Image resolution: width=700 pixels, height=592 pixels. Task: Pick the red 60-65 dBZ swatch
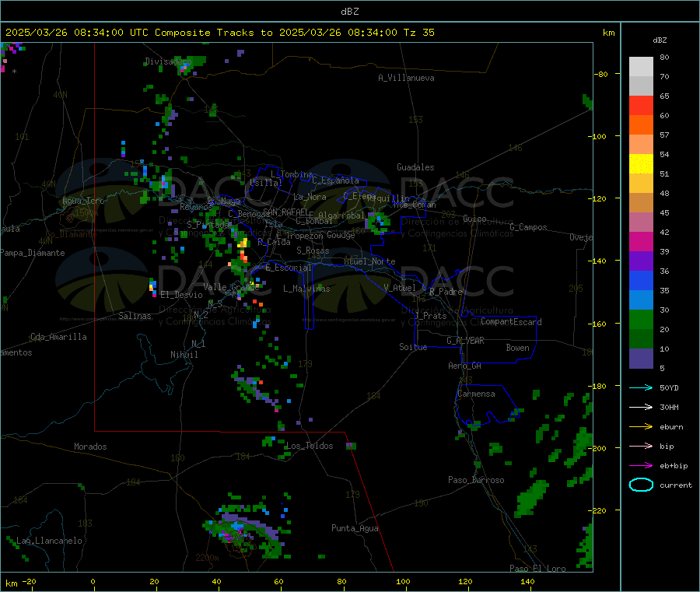641,105
